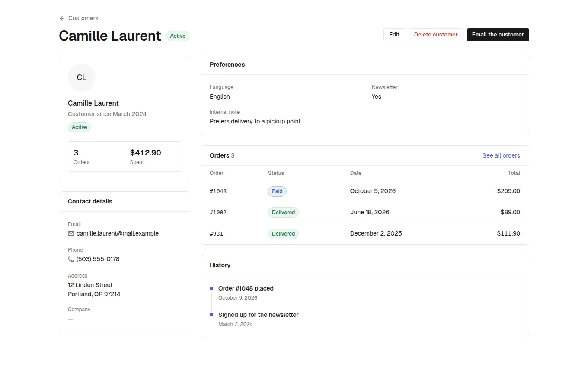Viewport: 588px width, 368px height.
Task: Click the phone icon beside (503) 555-0178
Action: (x=71, y=259)
